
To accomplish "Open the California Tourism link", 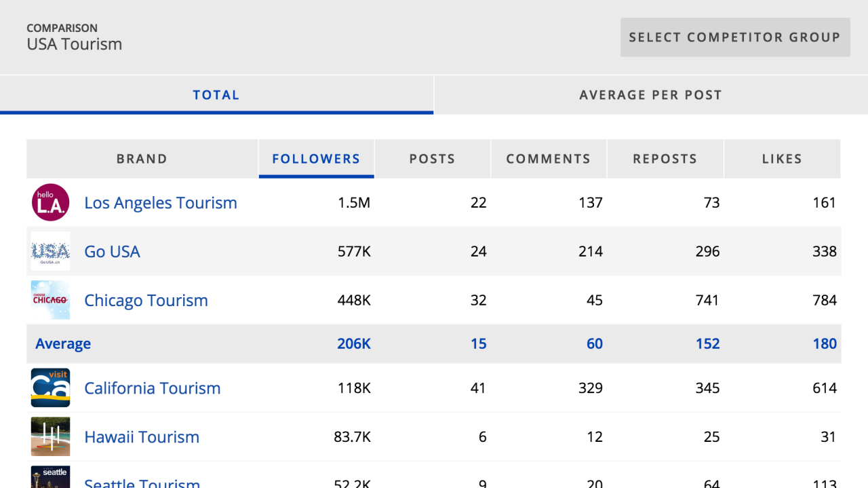I will (x=152, y=388).
